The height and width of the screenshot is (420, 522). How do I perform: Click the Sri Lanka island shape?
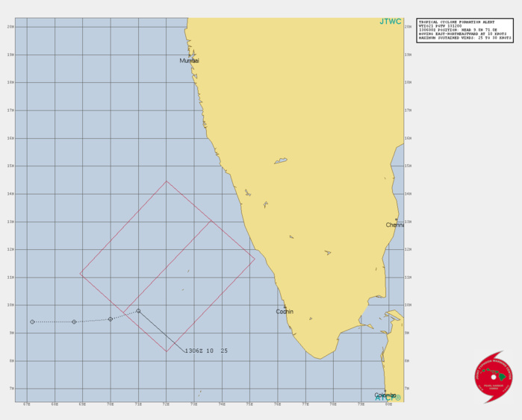click(x=394, y=358)
